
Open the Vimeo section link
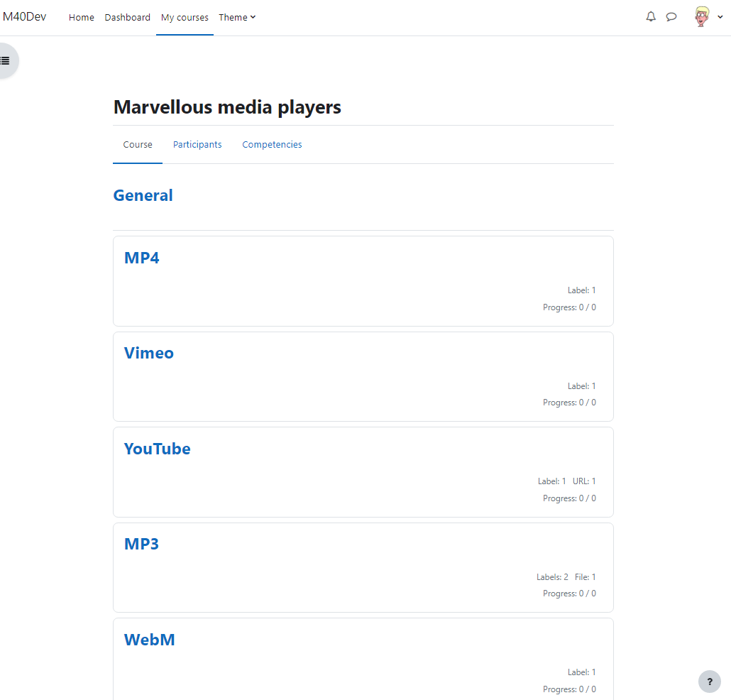[149, 353]
